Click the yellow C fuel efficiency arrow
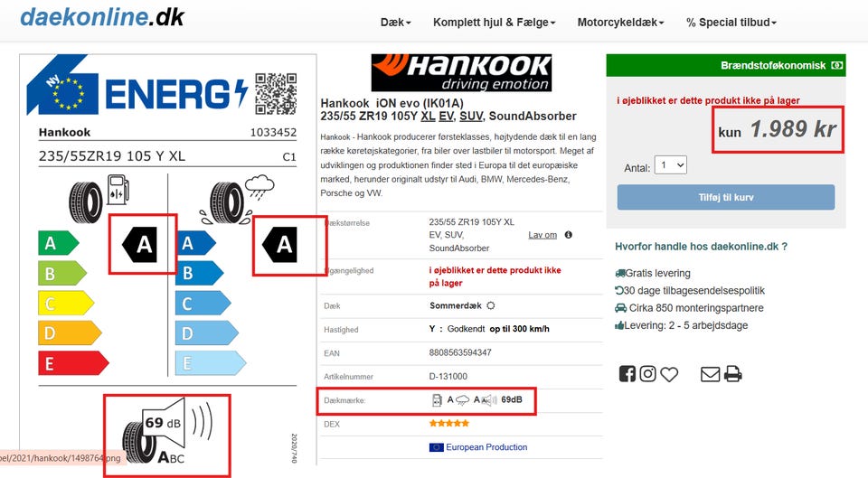This screenshot has height=478, width=868. click(66, 304)
